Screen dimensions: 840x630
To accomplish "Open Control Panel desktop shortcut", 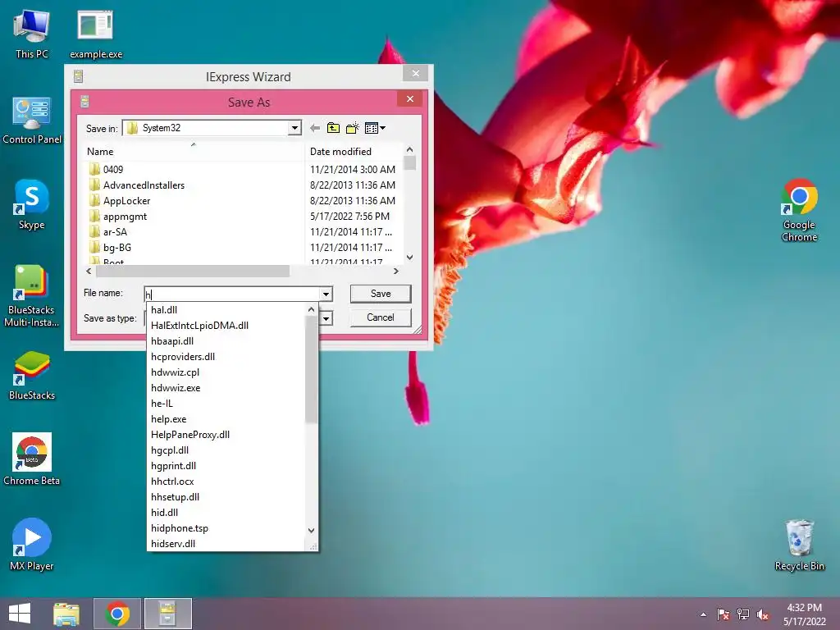I will 32,121.
